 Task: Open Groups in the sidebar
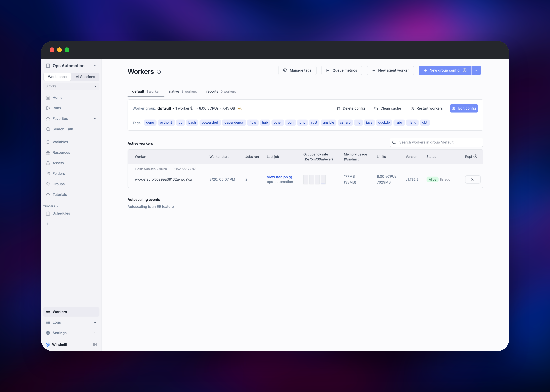(x=71, y=184)
